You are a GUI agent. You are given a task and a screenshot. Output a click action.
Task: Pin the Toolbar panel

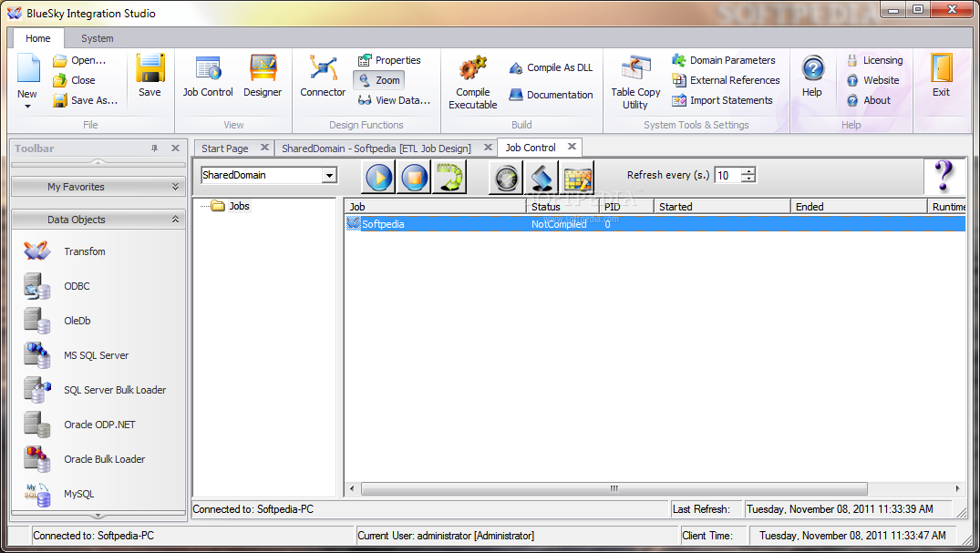click(x=154, y=148)
